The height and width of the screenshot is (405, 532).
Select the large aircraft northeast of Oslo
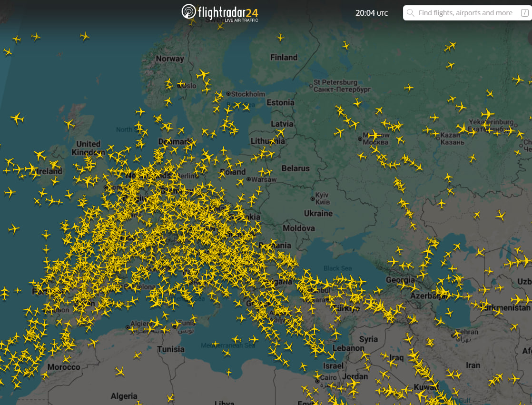[203, 75]
